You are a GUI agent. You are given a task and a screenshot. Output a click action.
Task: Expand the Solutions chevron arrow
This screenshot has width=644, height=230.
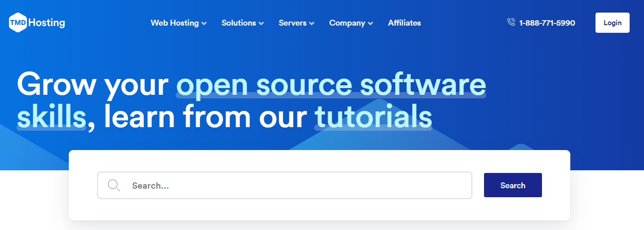(261, 23)
